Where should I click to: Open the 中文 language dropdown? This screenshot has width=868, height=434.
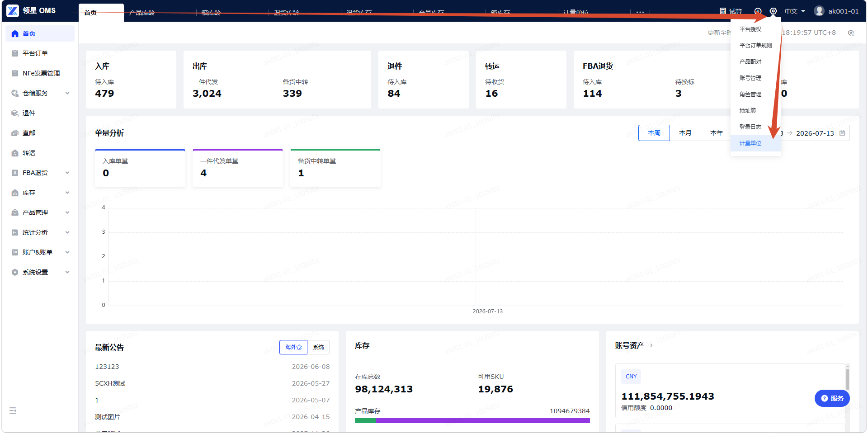click(795, 11)
